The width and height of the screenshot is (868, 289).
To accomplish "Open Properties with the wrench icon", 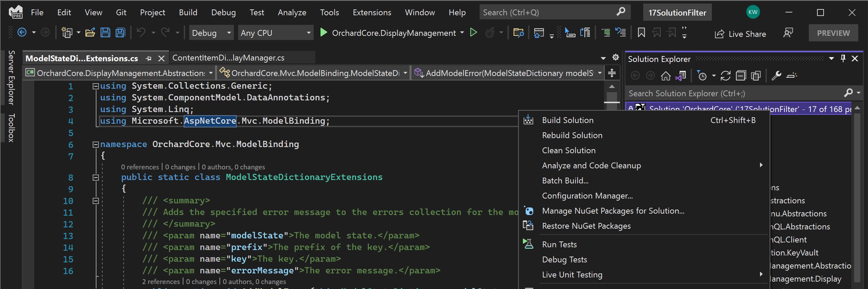I will pos(776,76).
